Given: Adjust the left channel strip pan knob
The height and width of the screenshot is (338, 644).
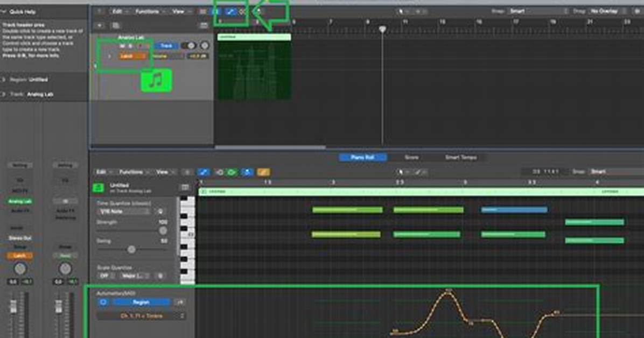Looking at the screenshot, I should (20, 269).
